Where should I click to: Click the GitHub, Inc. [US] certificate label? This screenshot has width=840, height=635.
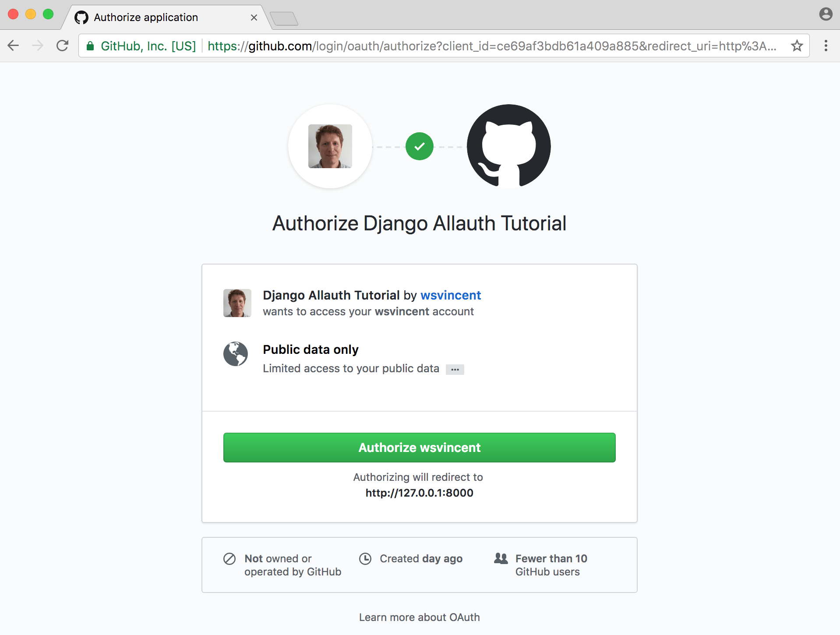pyautogui.click(x=148, y=46)
